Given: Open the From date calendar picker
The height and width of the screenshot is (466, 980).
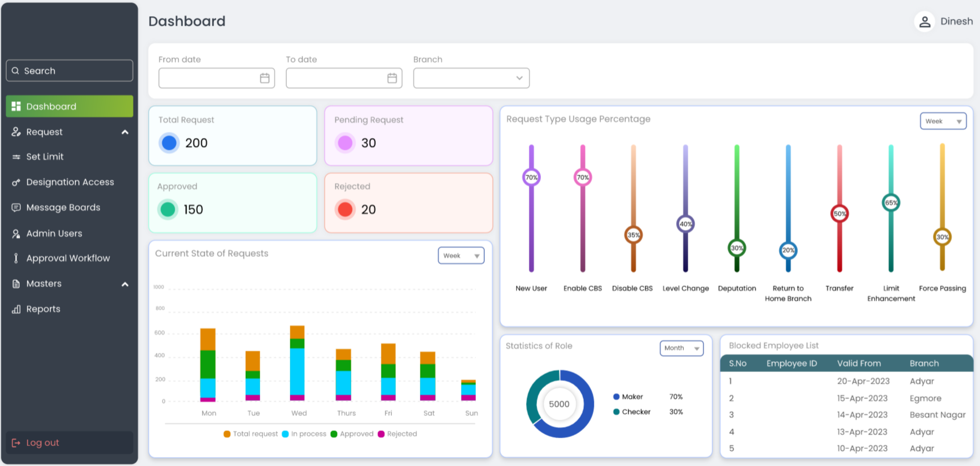Looking at the screenshot, I should pyautogui.click(x=265, y=78).
